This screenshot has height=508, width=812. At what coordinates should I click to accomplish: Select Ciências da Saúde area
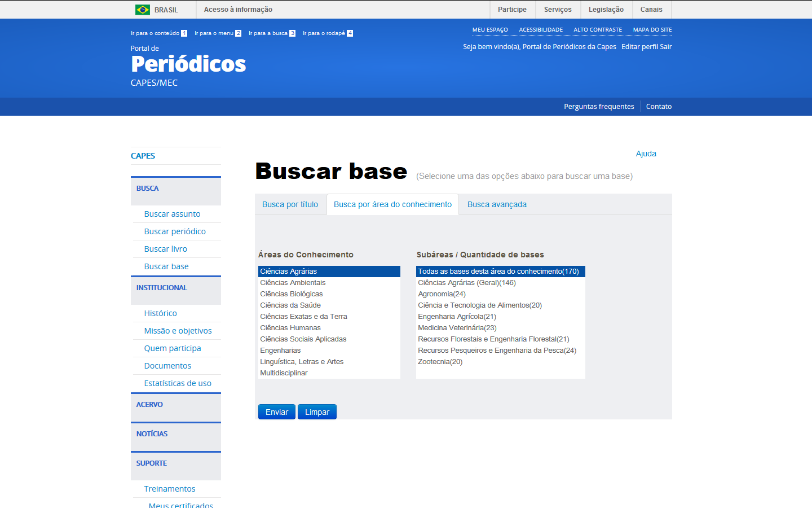point(329,305)
